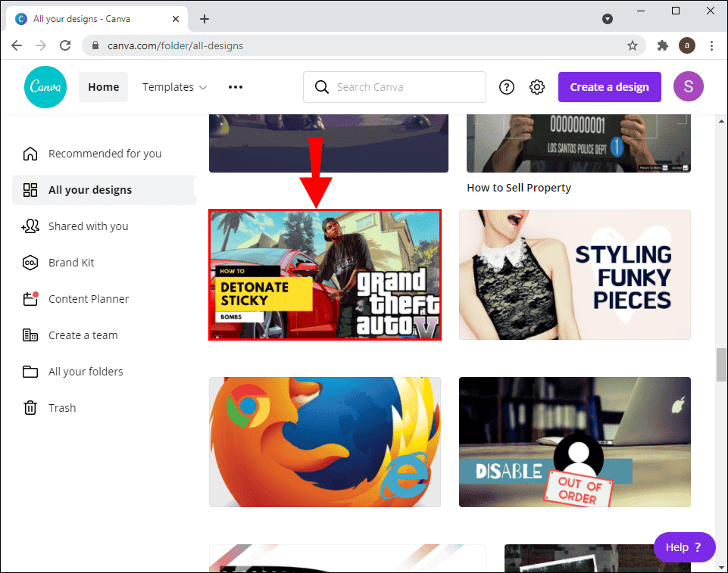Click the Home menu item
The width and height of the screenshot is (728, 573).
point(103,86)
